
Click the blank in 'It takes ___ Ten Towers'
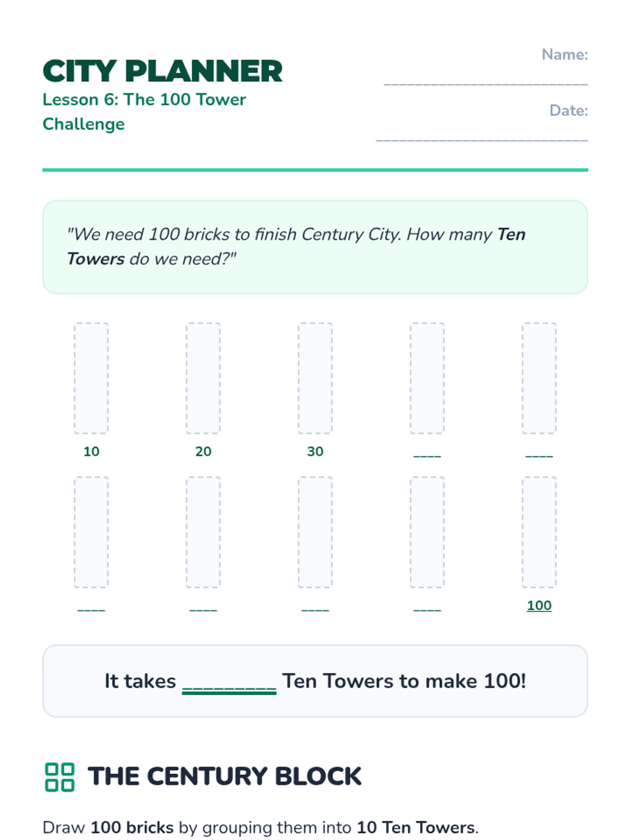pos(229,682)
